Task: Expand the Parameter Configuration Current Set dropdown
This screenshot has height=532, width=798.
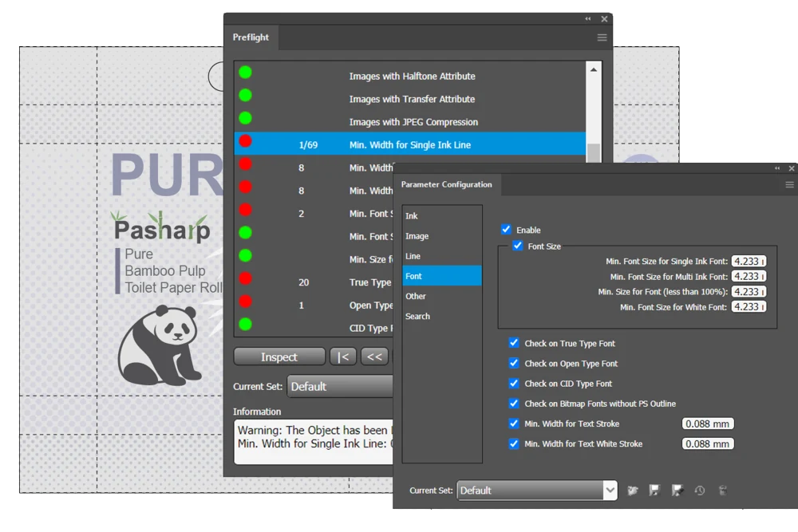Action: (609, 491)
